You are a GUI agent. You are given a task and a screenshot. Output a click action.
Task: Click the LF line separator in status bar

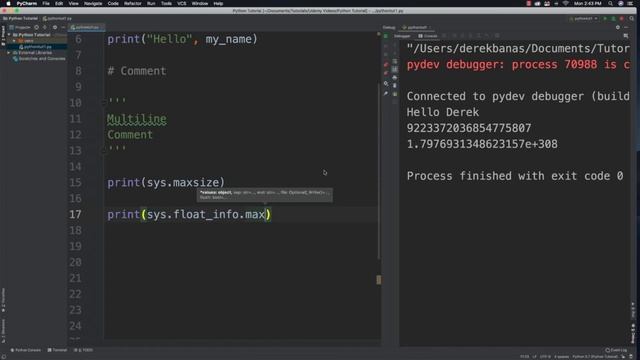point(534,357)
